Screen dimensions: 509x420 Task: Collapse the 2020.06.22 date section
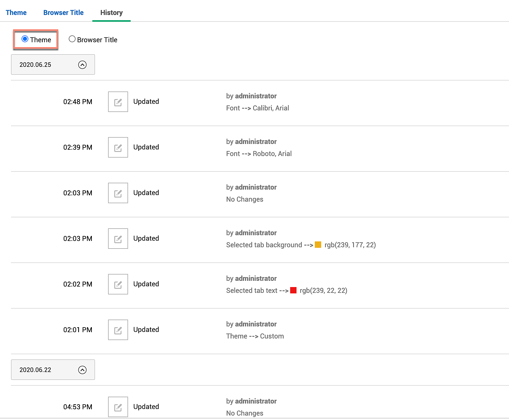coord(82,370)
